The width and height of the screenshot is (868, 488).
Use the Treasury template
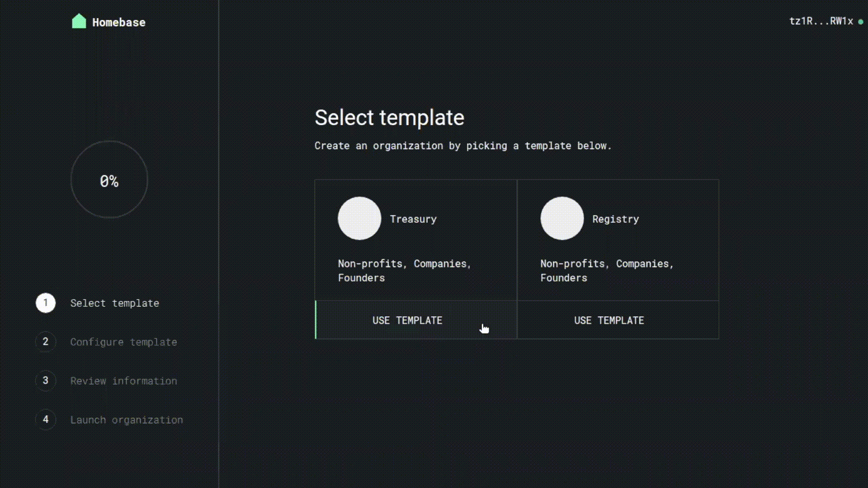407,320
